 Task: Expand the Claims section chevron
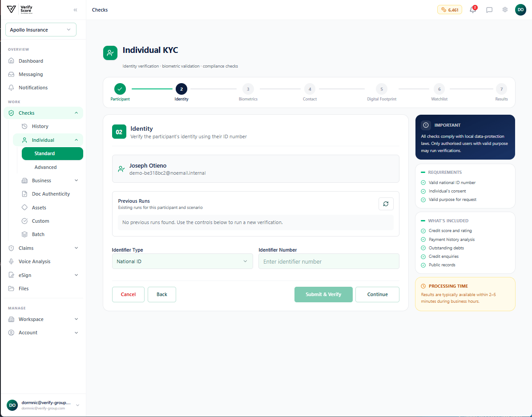(x=77, y=248)
